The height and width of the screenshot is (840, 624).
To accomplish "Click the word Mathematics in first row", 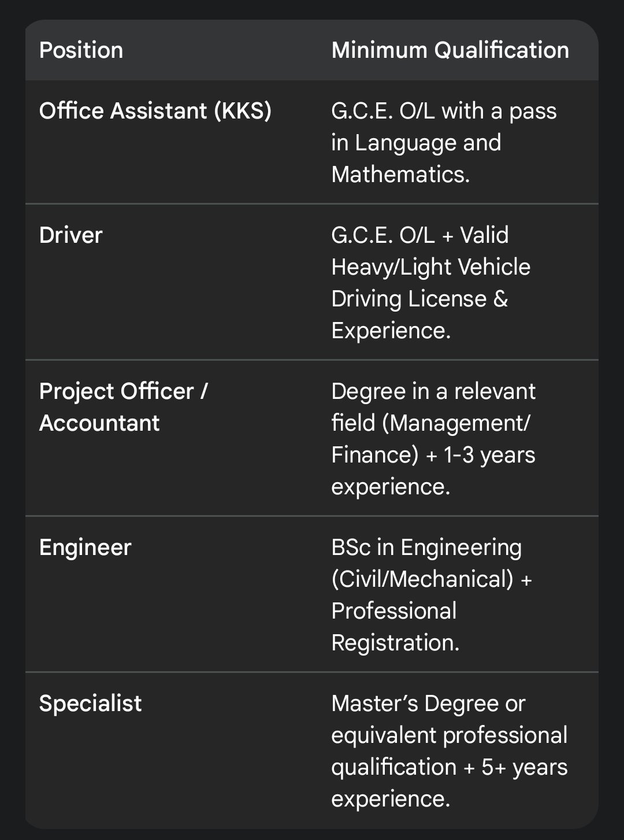I will click(400, 175).
